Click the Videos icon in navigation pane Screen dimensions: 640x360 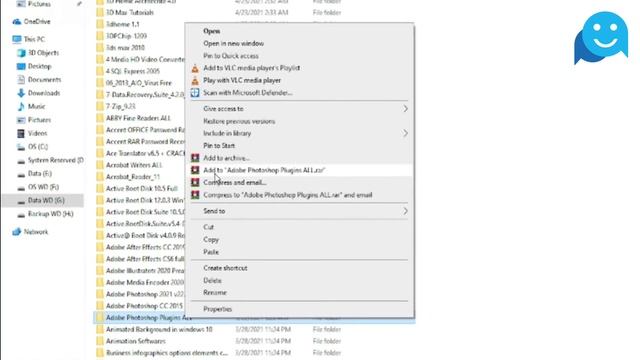21,133
